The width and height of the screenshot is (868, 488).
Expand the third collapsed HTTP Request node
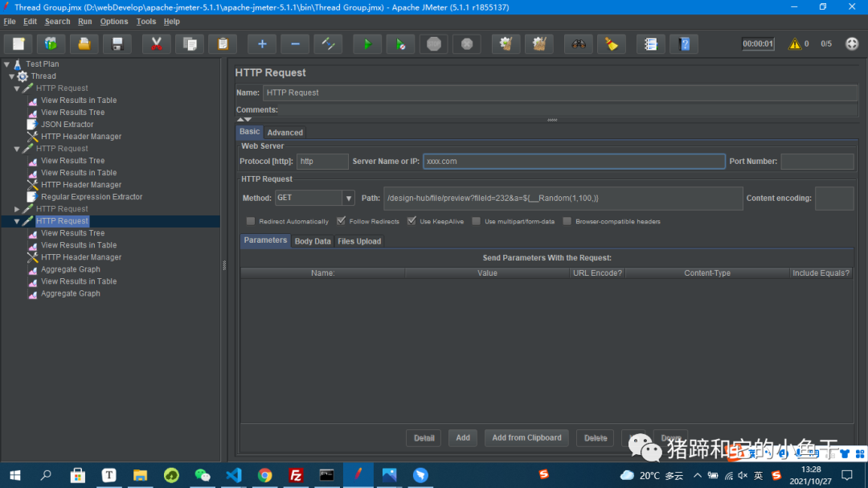click(17, 209)
